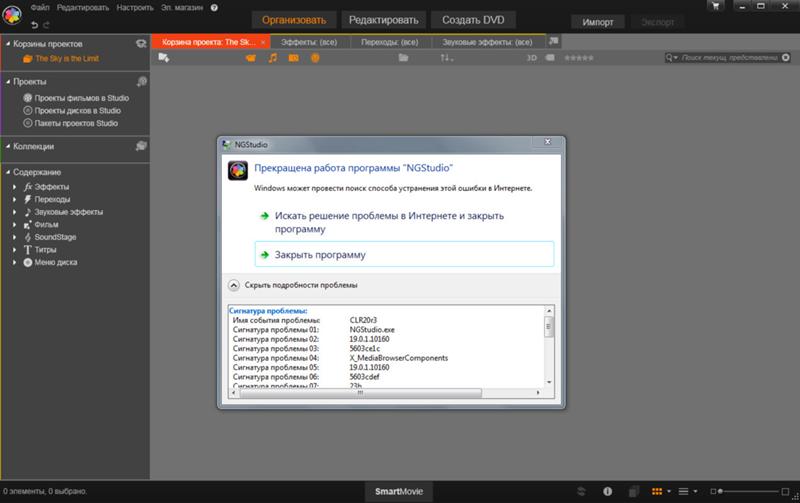This screenshot has height=503, width=800.
Task: Switch to thumbnail grid view
Action: click(x=657, y=491)
